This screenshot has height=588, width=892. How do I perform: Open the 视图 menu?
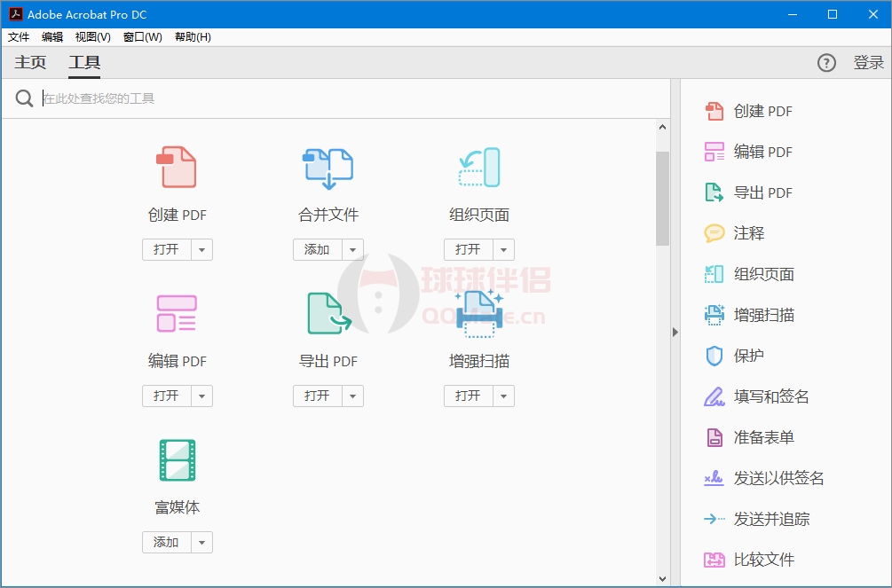point(91,37)
